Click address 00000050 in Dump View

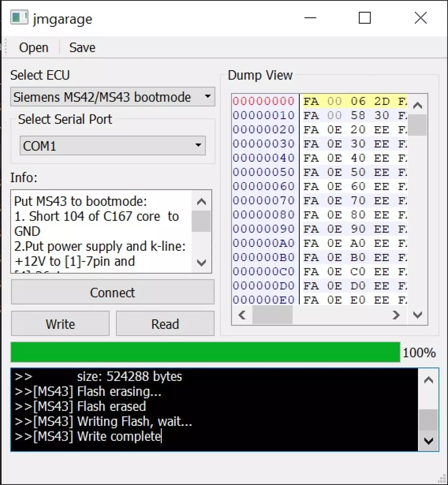263,172
